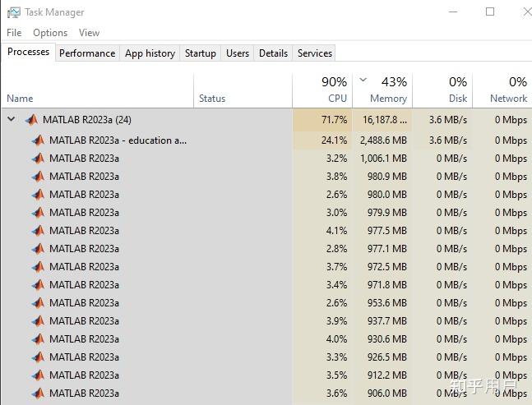This screenshot has width=532, height=405.
Task: Click the MATLAB icon in the 972.5 MB row
Action: pos(38,267)
